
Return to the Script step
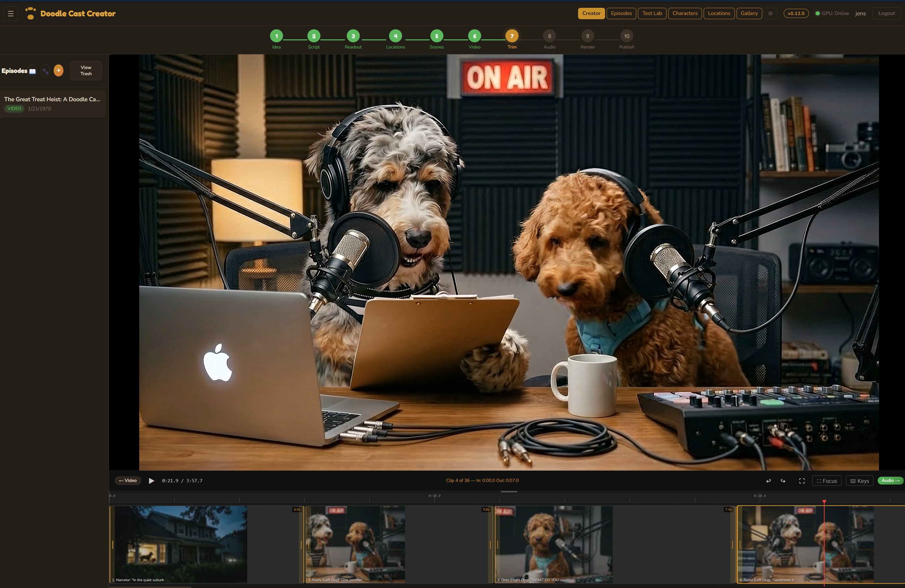313,36
